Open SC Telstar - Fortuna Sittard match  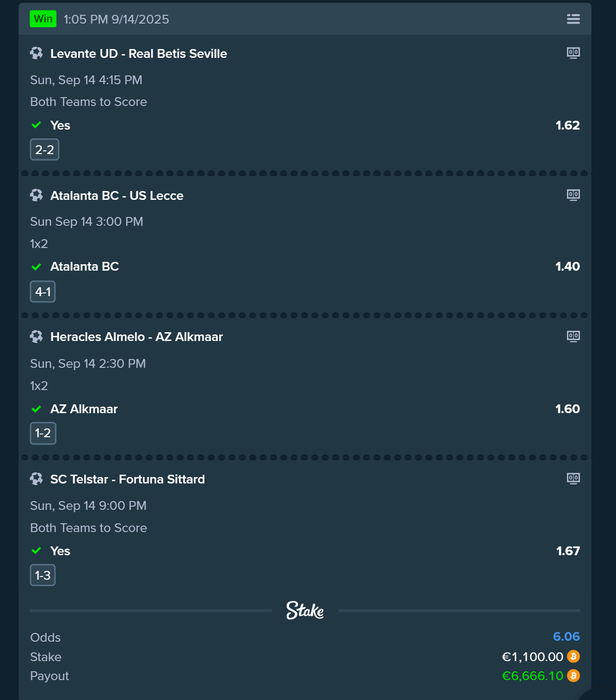point(127,479)
